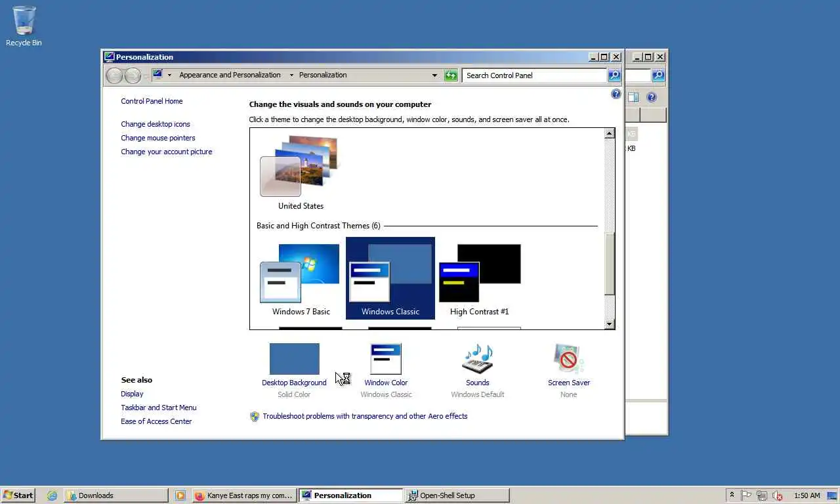Image resolution: width=840 pixels, height=504 pixels.
Task: Click the Personalization breadcrumb segment
Action: 323,75
